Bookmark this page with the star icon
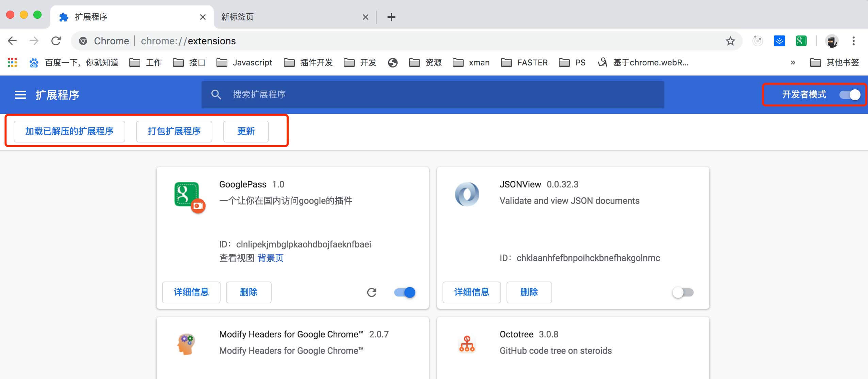Image resolution: width=868 pixels, height=379 pixels. [730, 41]
